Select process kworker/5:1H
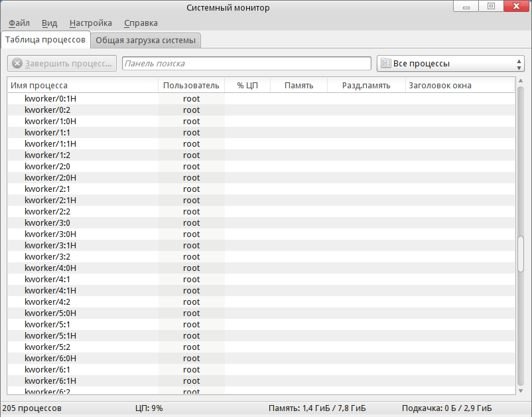The image size is (532, 417). click(261, 336)
